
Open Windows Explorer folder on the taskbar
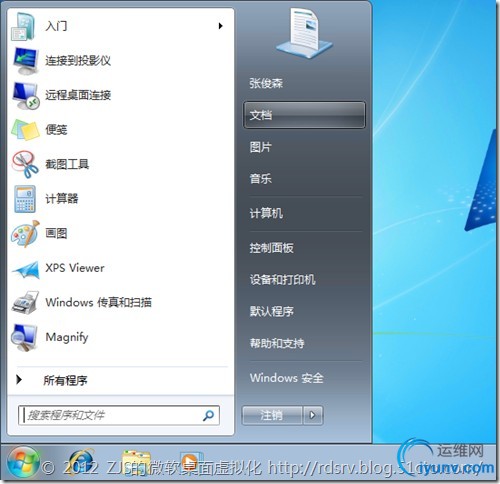tap(136, 463)
